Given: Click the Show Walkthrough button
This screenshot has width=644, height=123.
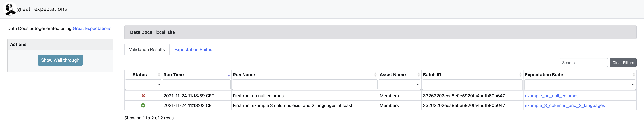Looking at the screenshot, I should [x=60, y=60].
